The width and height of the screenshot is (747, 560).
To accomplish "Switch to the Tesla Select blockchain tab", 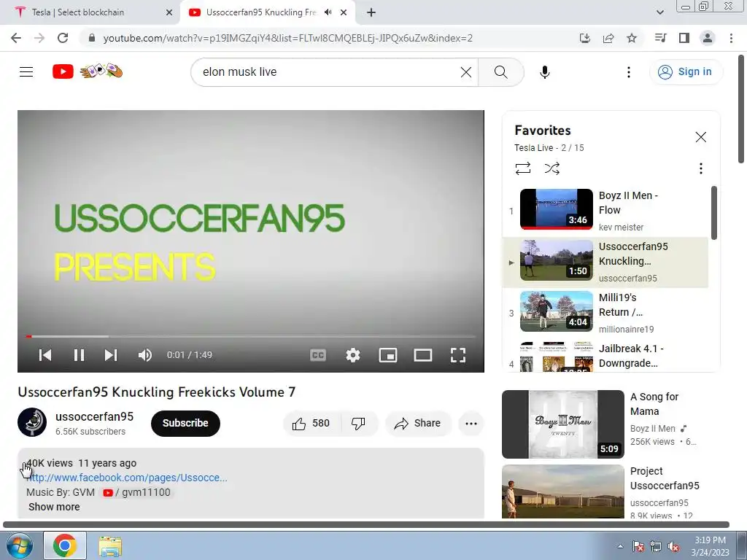I will pos(90,12).
